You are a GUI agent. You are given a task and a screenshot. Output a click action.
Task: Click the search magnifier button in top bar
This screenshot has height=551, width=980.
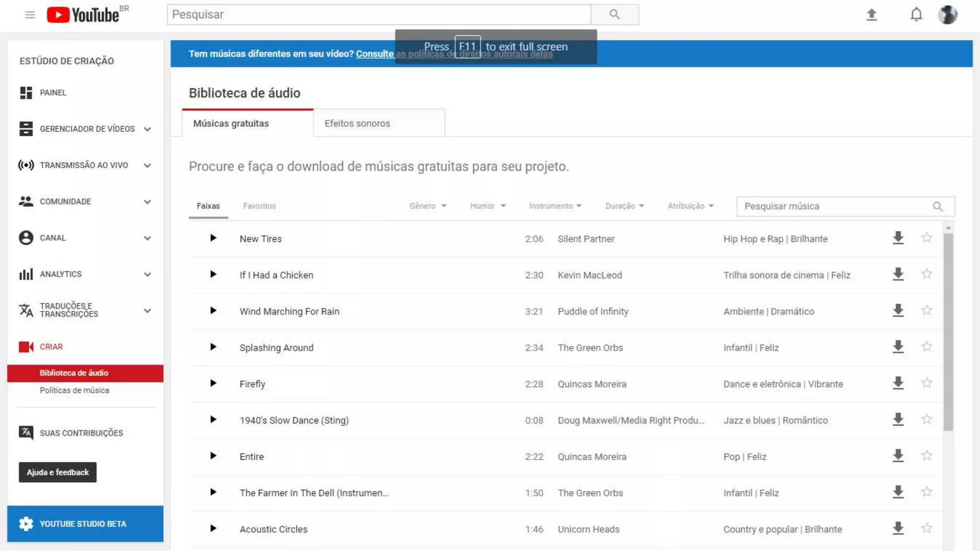614,15
